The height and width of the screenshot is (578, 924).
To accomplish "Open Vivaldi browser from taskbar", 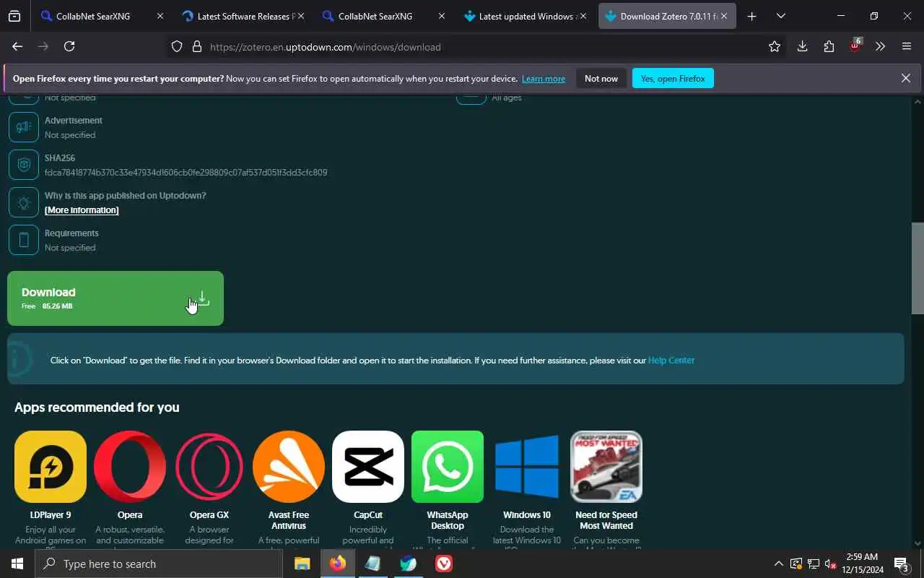I will click(x=444, y=564).
